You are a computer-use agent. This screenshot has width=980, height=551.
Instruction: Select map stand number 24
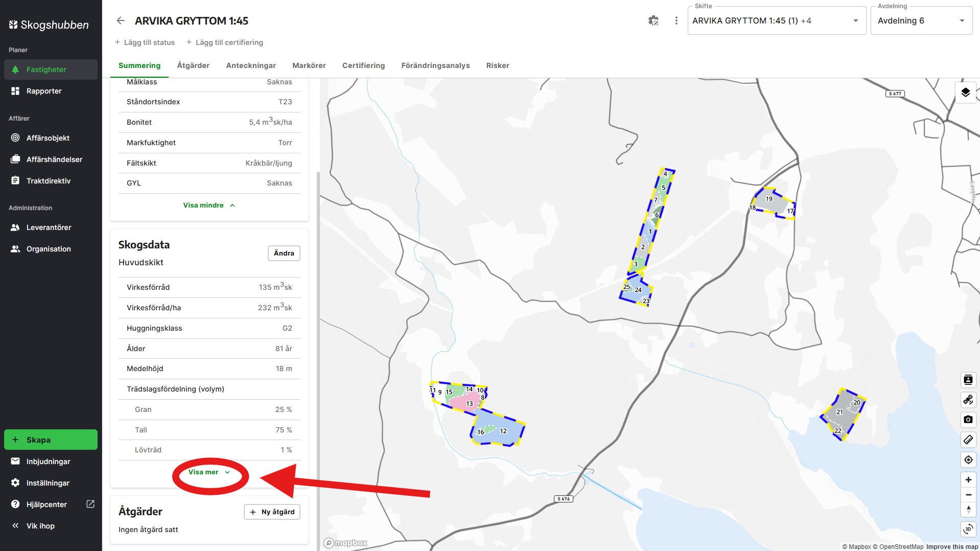(x=638, y=290)
